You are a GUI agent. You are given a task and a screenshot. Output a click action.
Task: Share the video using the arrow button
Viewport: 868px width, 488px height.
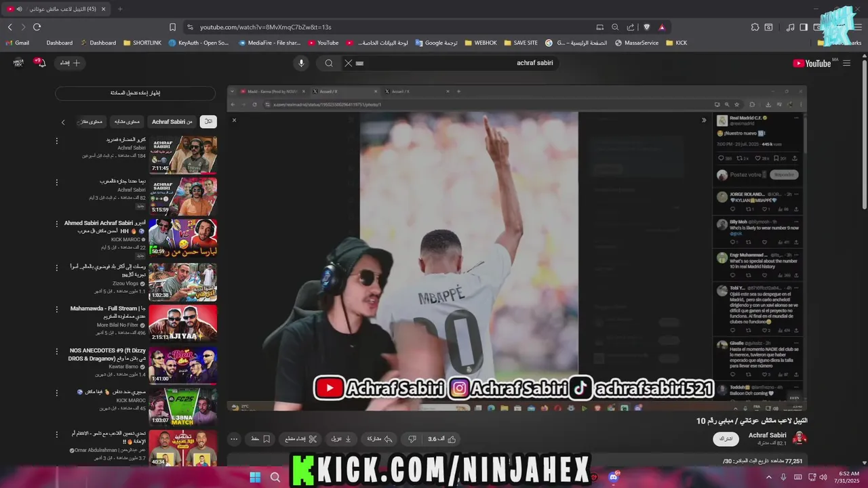coord(380,439)
